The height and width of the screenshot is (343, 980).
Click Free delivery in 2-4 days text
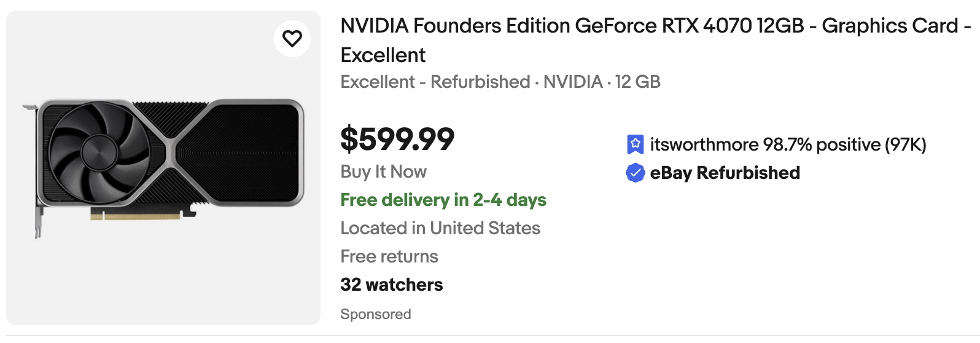point(443,200)
